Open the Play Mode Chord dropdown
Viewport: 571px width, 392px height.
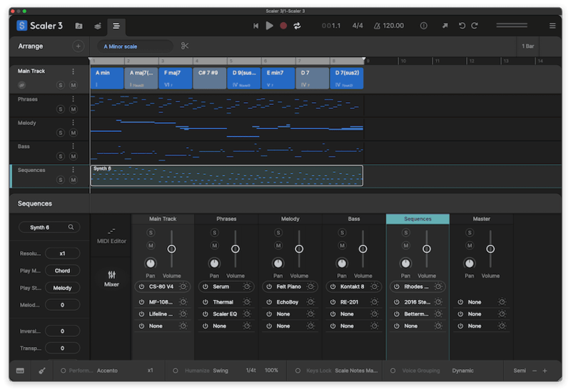pyautogui.click(x=62, y=271)
